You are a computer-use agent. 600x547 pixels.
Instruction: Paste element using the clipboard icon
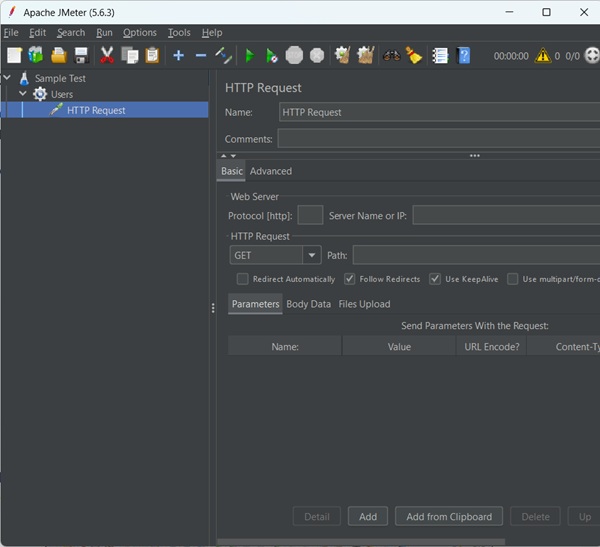[x=152, y=56]
